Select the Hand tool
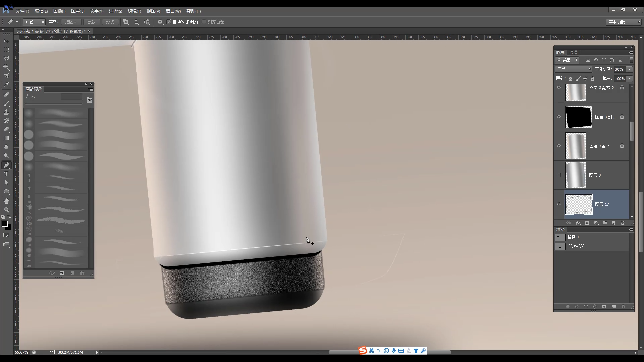Screen dimensions: 644x362 click(x=6, y=201)
